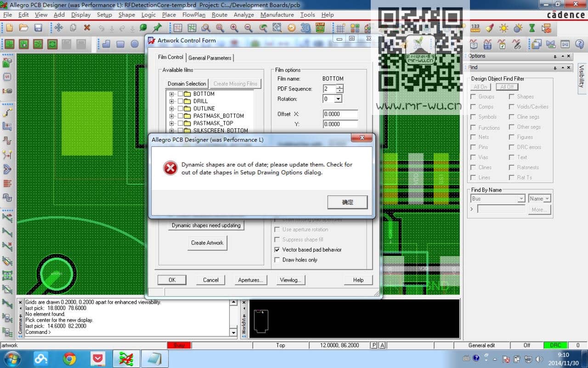The width and height of the screenshot is (588, 368).
Task: Click the Zoom Out magnifier icon
Action: [x=249, y=28]
